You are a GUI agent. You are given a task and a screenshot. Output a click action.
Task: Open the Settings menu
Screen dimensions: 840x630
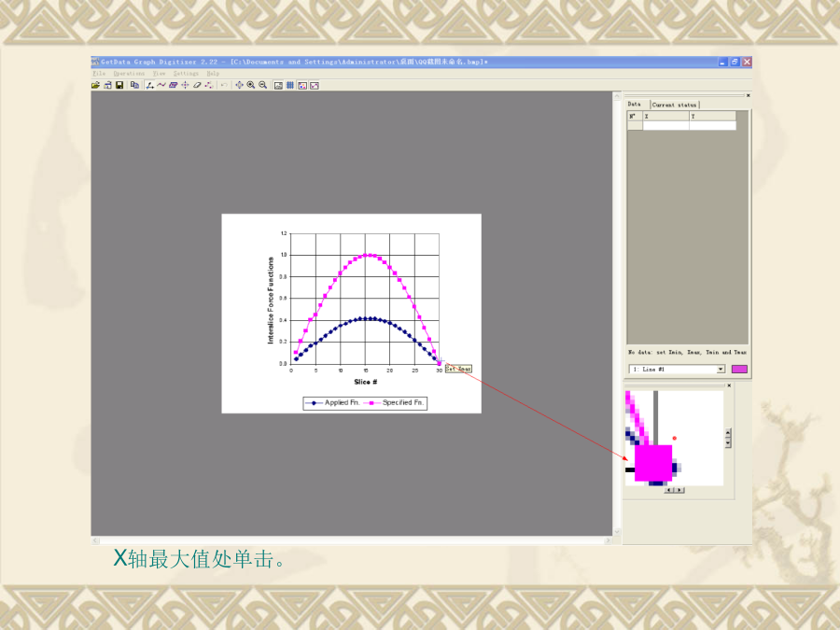(186, 73)
